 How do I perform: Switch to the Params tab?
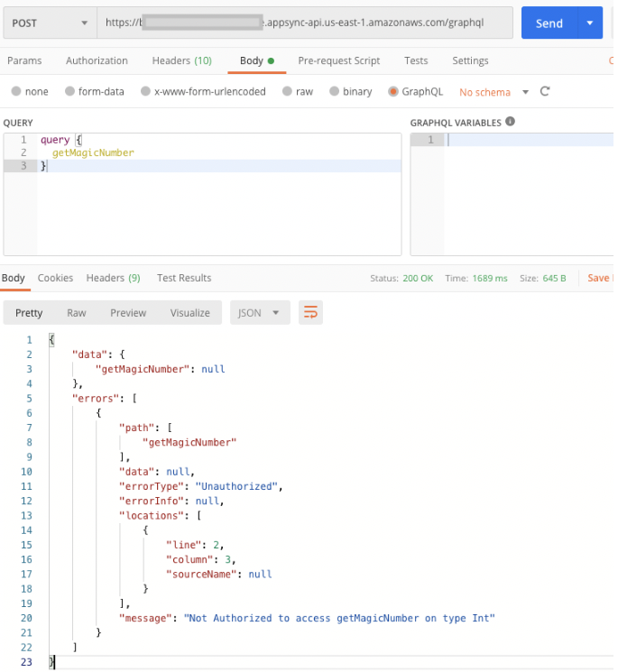(24, 60)
